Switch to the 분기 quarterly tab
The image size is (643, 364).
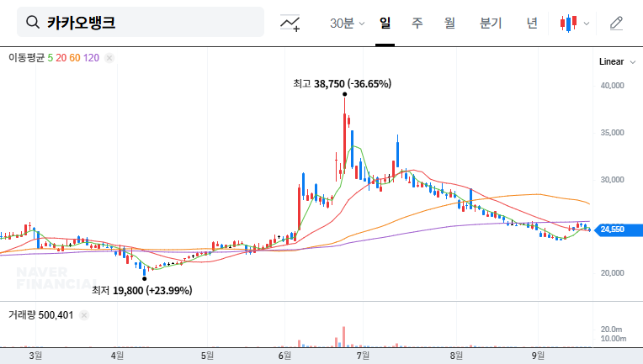(x=491, y=23)
